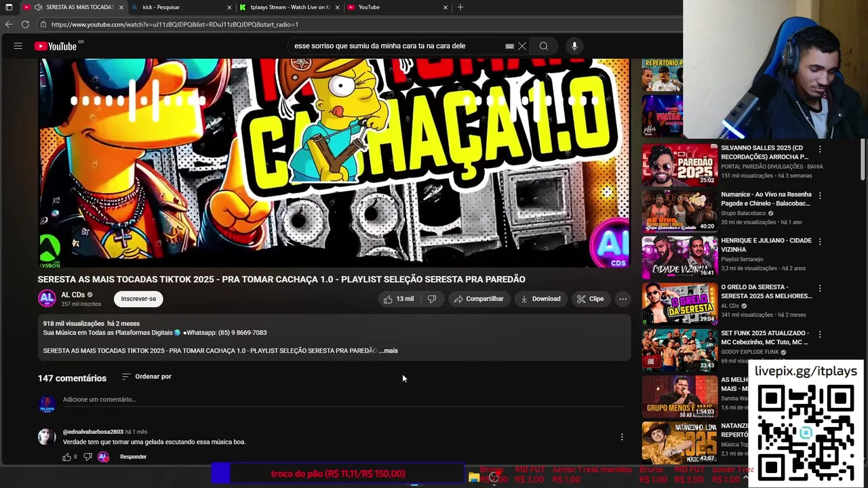Open @ednalvabarbosa2803 commenter profile link

point(93,432)
